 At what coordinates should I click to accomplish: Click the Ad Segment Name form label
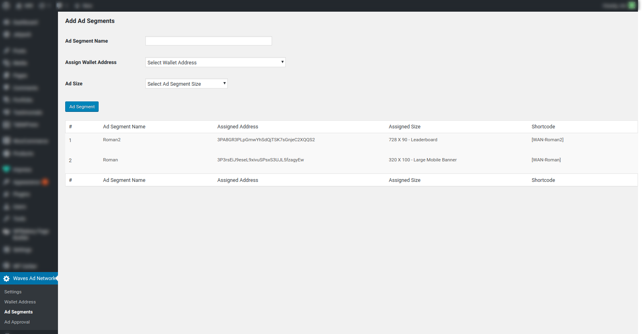point(87,41)
